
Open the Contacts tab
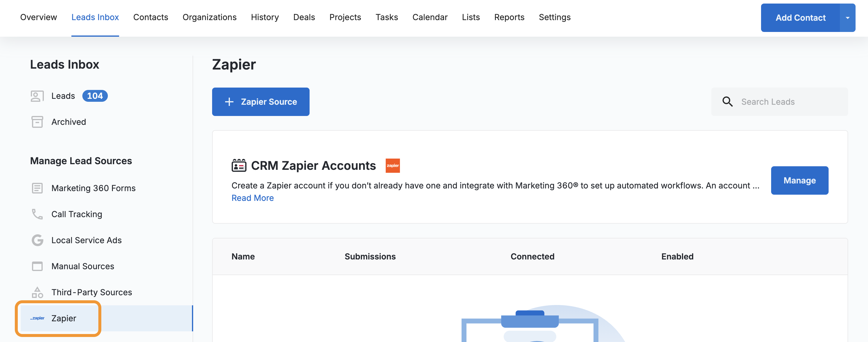click(150, 17)
